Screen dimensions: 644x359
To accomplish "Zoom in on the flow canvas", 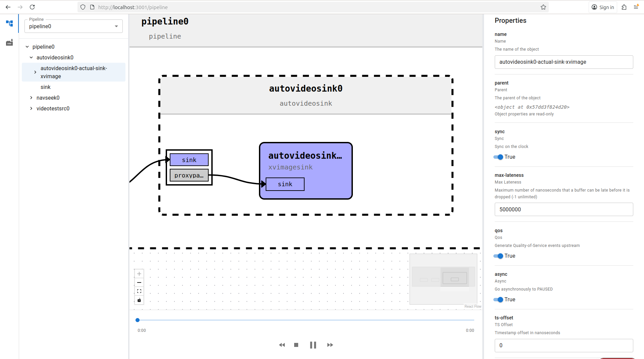I will pyautogui.click(x=139, y=274).
